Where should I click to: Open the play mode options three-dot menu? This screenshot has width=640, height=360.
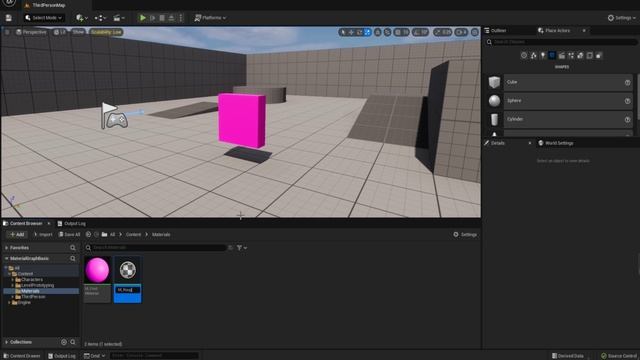181,18
